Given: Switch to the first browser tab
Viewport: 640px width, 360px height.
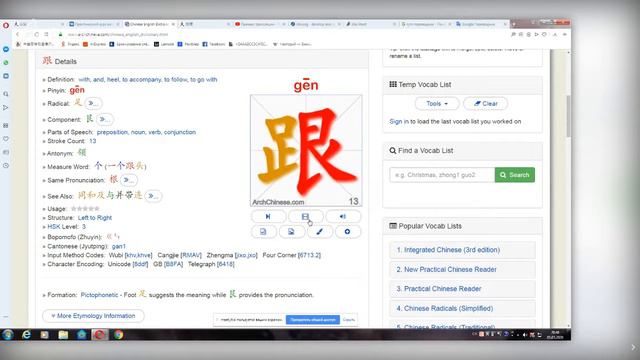Looking at the screenshot, I should click(x=39, y=24).
